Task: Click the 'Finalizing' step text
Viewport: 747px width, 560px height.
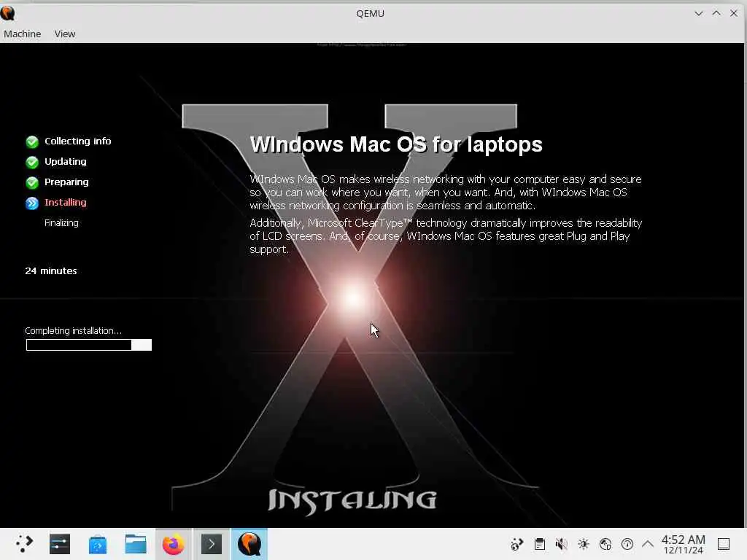Action: [61, 223]
